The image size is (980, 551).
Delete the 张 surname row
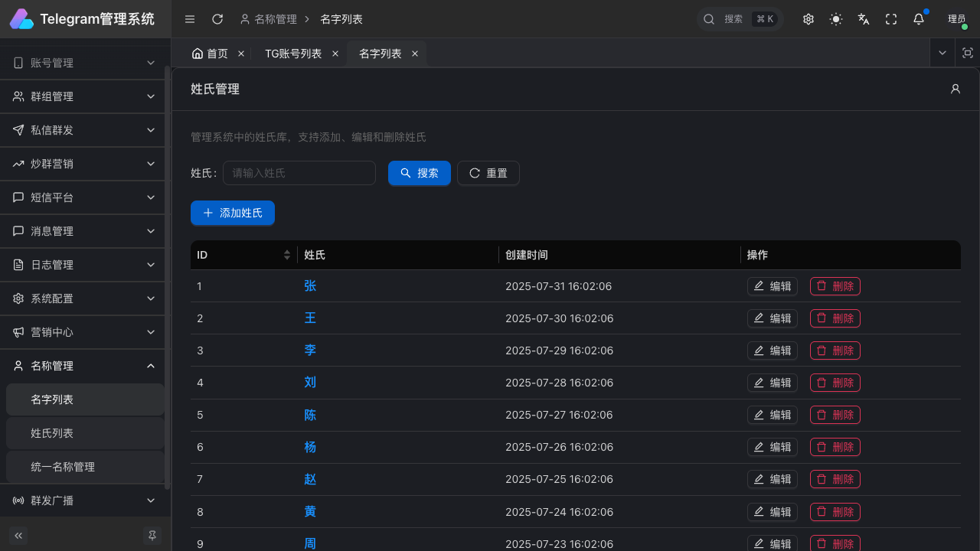835,286
